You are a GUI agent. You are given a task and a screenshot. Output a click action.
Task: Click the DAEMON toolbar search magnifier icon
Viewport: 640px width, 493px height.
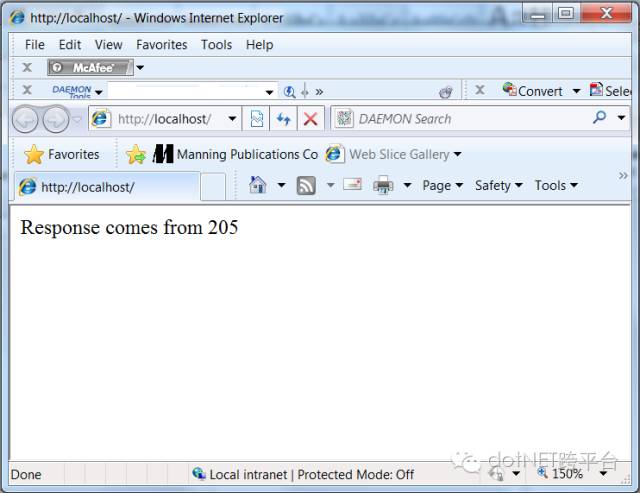click(x=289, y=92)
